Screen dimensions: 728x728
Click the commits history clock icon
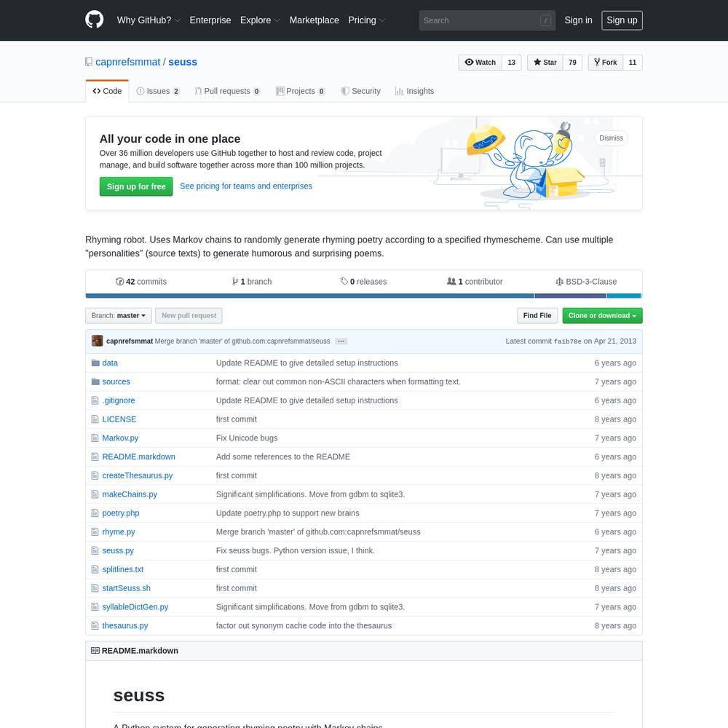[x=120, y=281]
